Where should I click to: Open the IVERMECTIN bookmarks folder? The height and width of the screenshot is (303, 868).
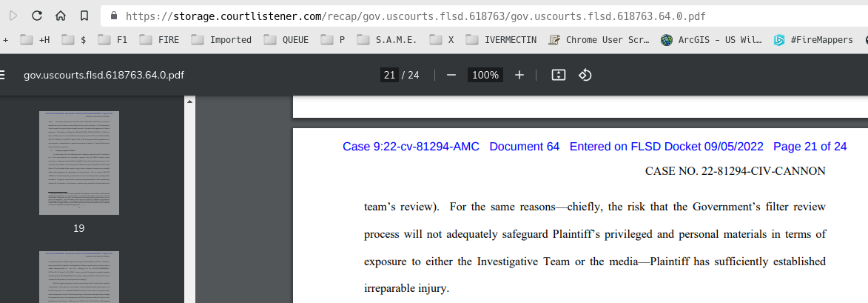tap(502, 40)
